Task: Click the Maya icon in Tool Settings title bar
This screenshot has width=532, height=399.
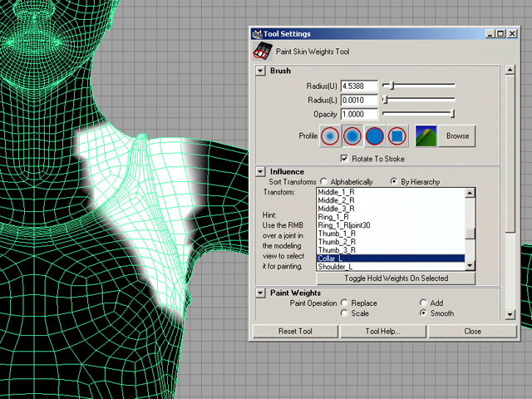Action: (257, 34)
